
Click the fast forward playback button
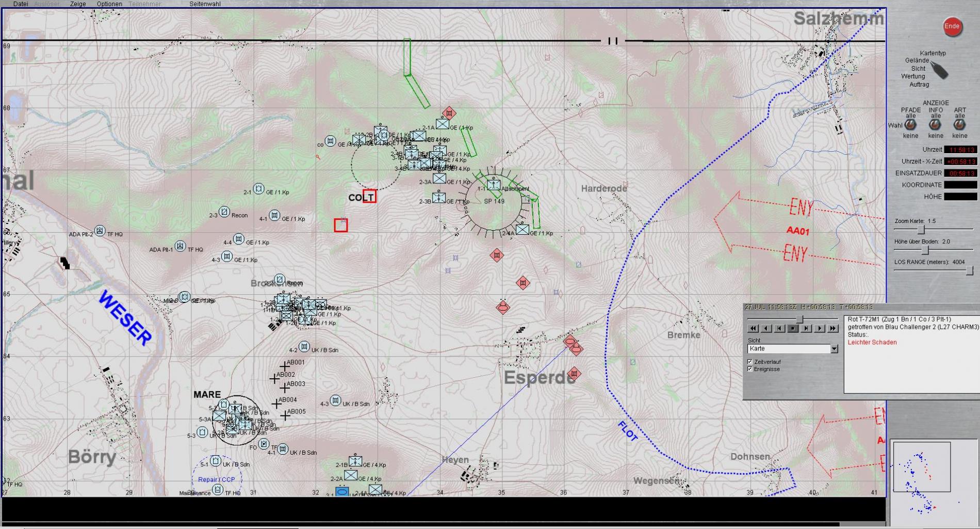click(832, 328)
